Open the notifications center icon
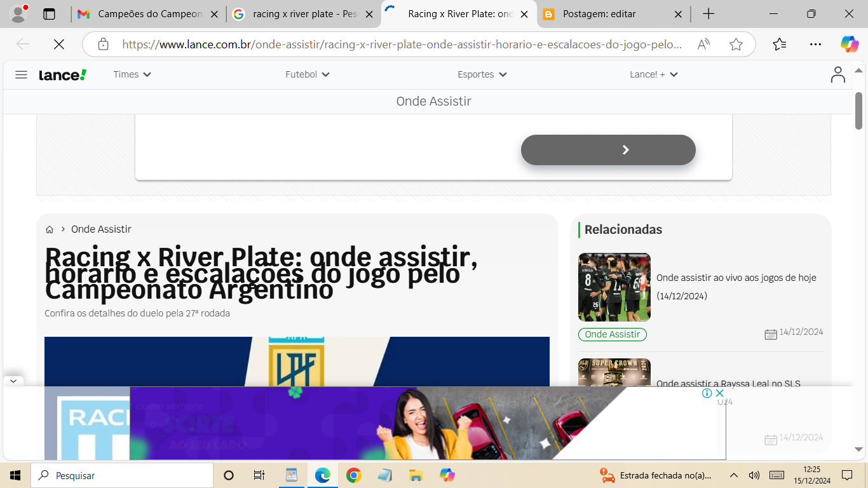The width and height of the screenshot is (868, 488). click(x=847, y=475)
